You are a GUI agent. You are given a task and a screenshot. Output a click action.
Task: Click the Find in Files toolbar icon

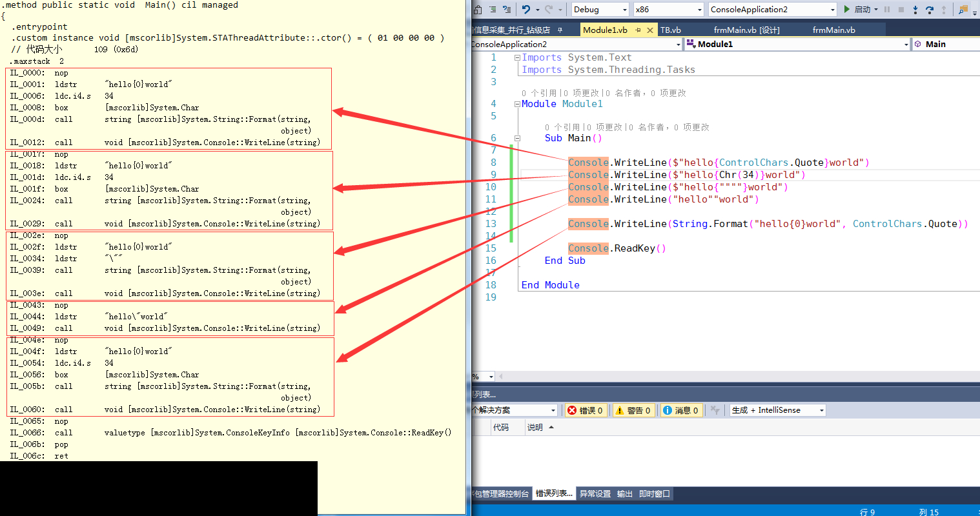(x=963, y=9)
